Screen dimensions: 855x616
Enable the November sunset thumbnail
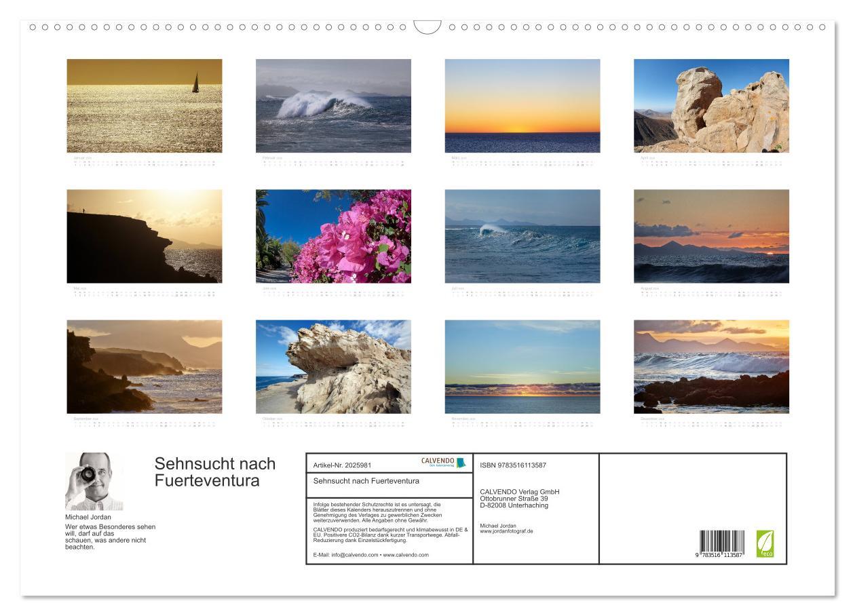tap(522, 368)
